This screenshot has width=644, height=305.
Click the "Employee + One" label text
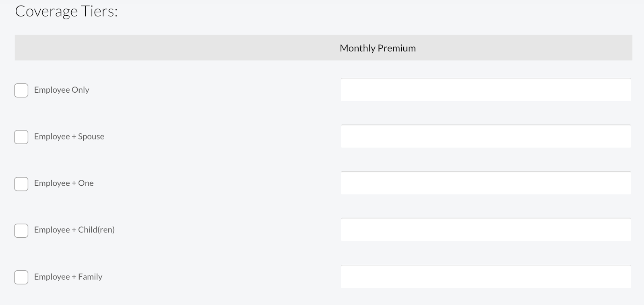pyautogui.click(x=64, y=183)
